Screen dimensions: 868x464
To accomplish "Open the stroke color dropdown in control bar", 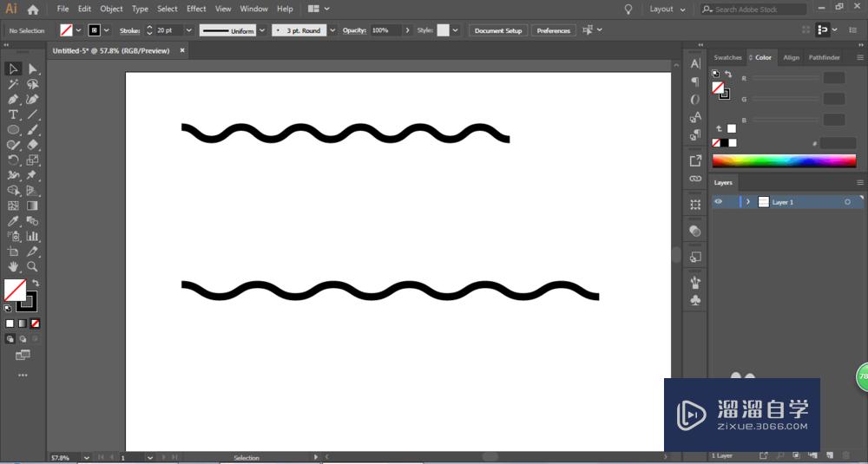I will point(107,30).
